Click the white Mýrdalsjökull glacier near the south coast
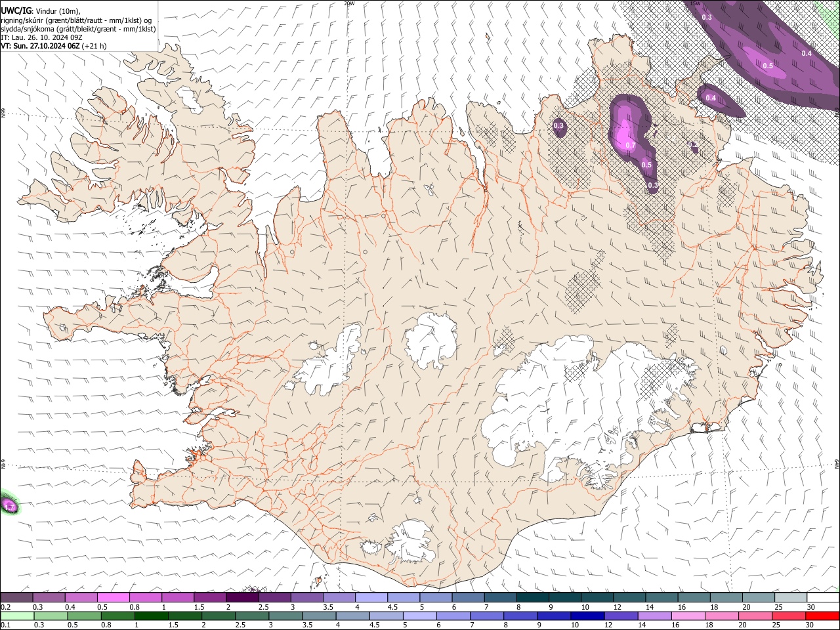 tap(410, 542)
